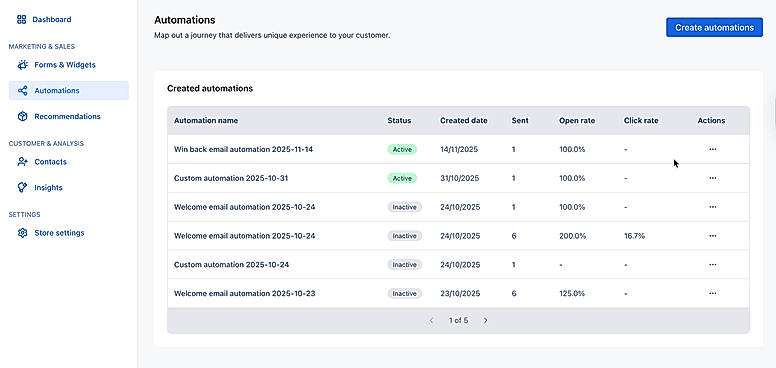Viewport: 776px width, 368px height.
Task: Open Recommendations section
Action: coord(67,116)
